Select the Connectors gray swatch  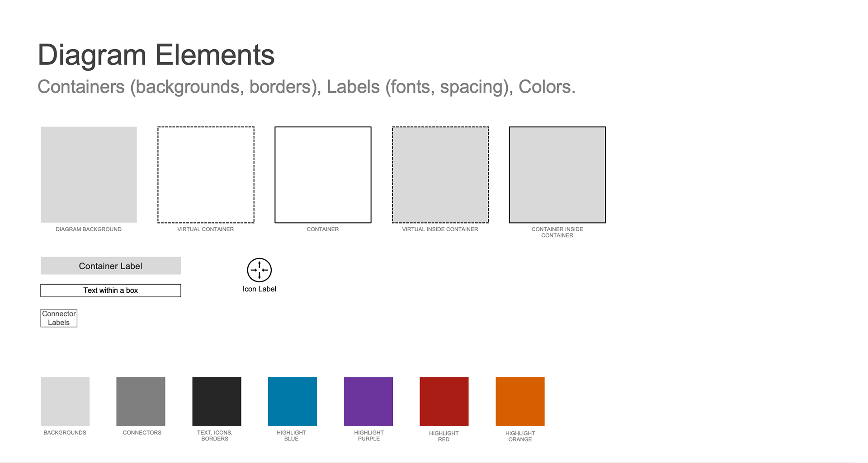141,402
